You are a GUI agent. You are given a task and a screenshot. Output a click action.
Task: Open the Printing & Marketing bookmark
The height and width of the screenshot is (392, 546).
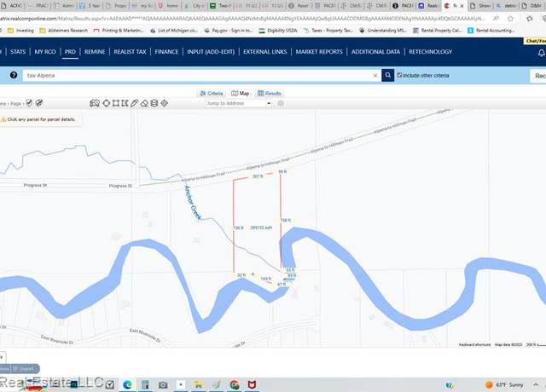coord(119,31)
